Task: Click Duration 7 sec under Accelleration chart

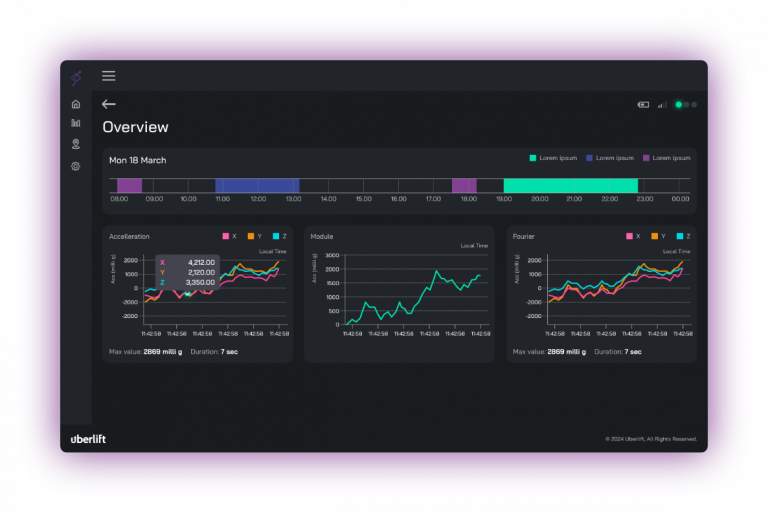Action: point(214,352)
